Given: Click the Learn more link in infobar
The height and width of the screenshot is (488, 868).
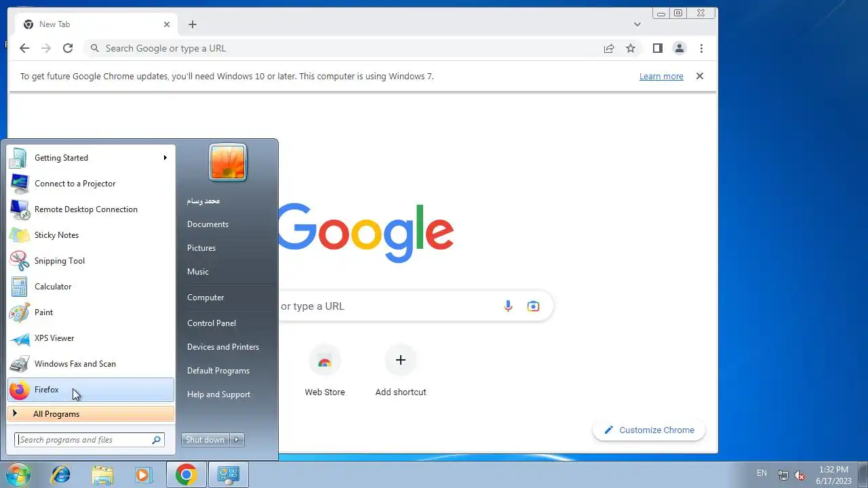Looking at the screenshot, I should point(661,77).
